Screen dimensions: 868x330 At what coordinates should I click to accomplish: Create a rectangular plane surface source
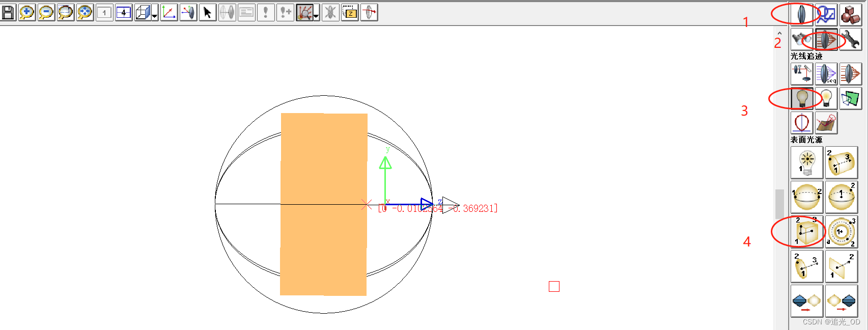[842, 266]
